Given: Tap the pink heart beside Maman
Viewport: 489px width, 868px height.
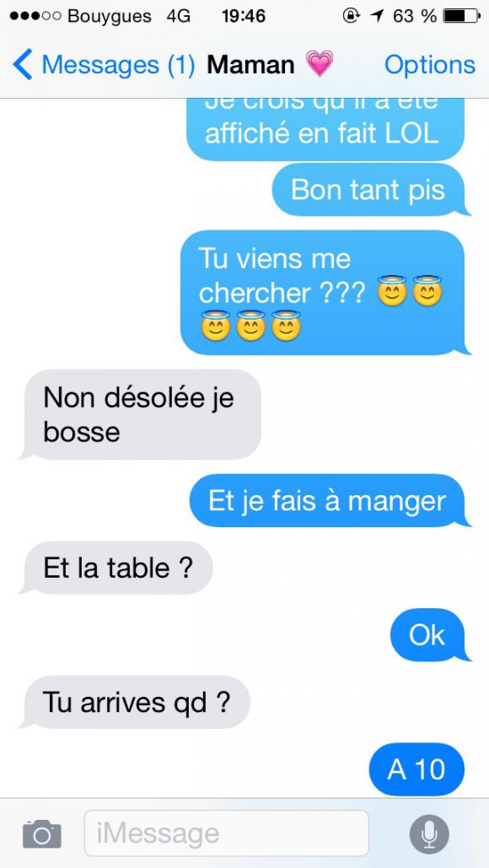Looking at the screenshot, I should click(320, 64).
